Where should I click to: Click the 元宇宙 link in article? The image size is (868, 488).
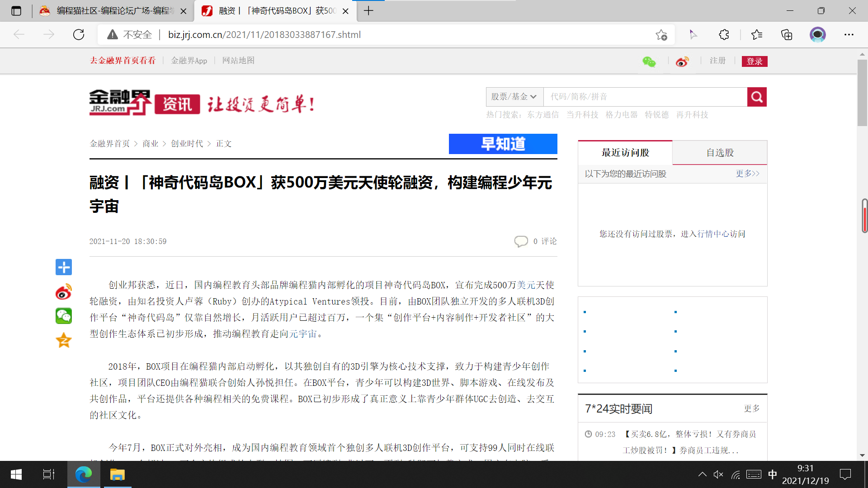pos(303,334)
